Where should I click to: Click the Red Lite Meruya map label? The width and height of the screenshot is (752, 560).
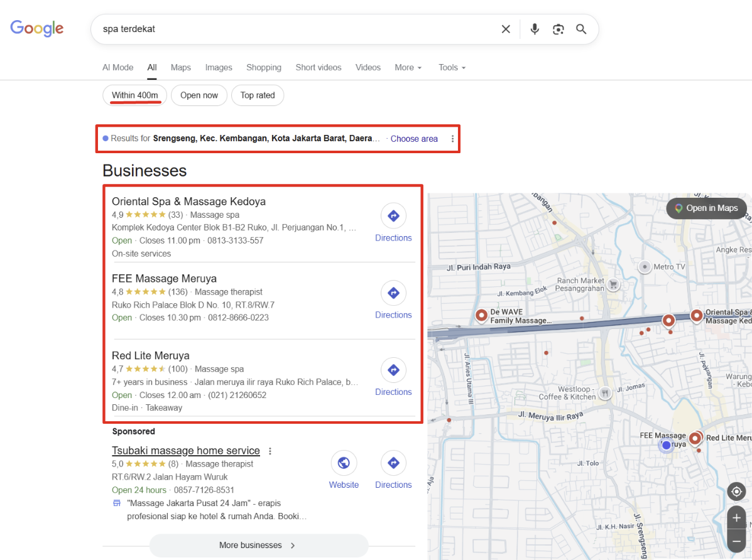pos(729,438)
